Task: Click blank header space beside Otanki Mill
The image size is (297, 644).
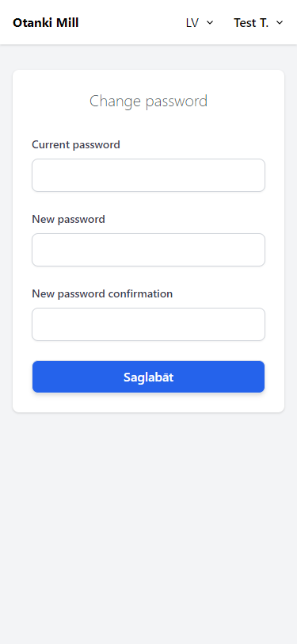Action: [x=131, y=23]
